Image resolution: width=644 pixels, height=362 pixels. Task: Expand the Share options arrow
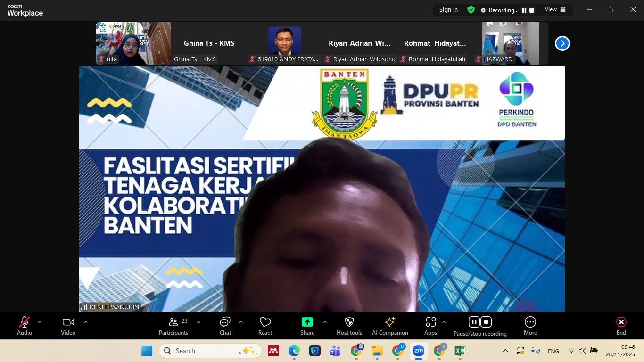(325, 322)
